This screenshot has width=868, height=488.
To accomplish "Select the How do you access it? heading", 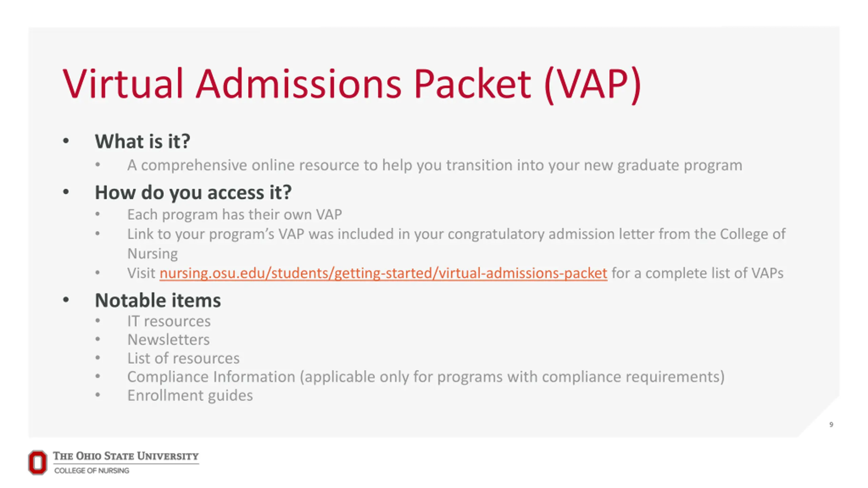I will [x=193, y=192].
